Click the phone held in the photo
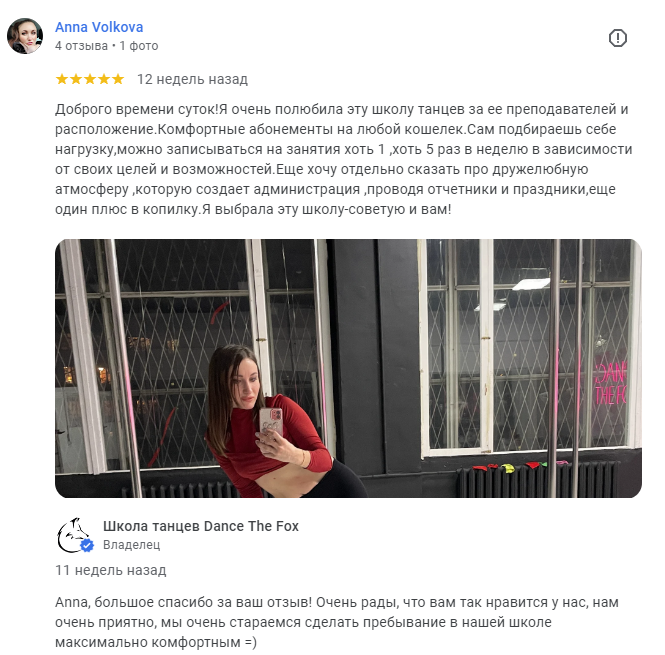 (271, 422)
